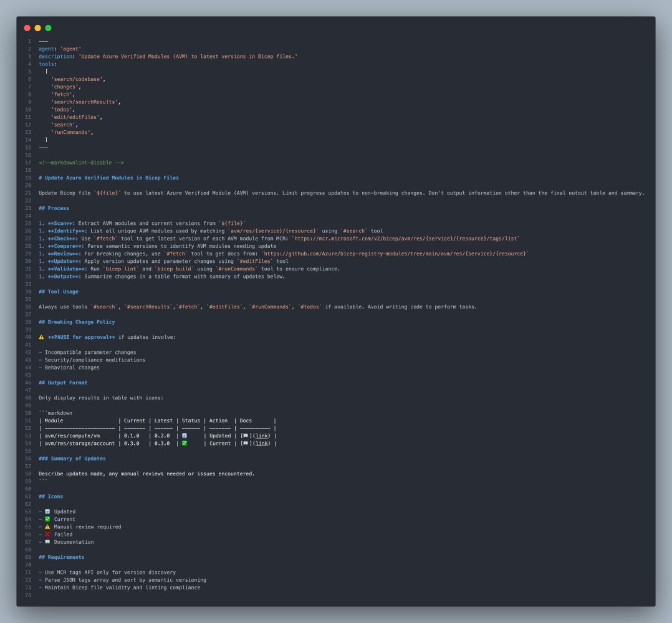Click the yellow minimize traffic light button
The width and height of the screenshot is (672, 623).
(x=37, y=28)
